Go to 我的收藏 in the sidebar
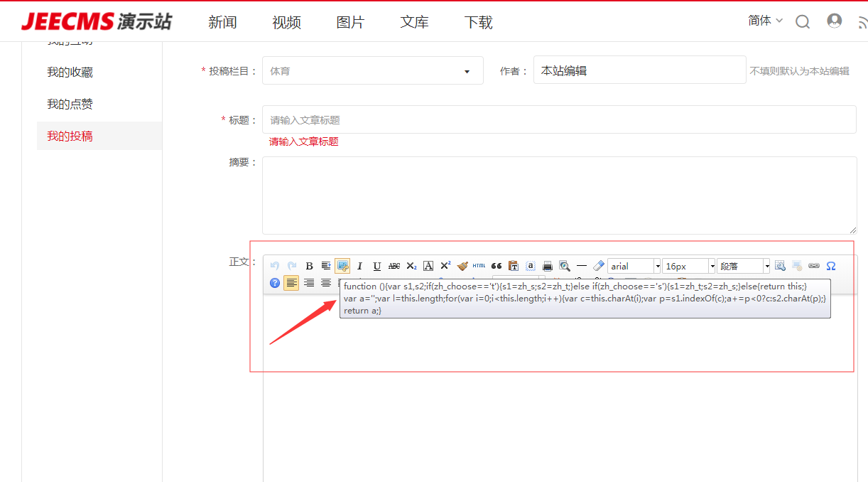Screen dimensions: 868x482 70,72
